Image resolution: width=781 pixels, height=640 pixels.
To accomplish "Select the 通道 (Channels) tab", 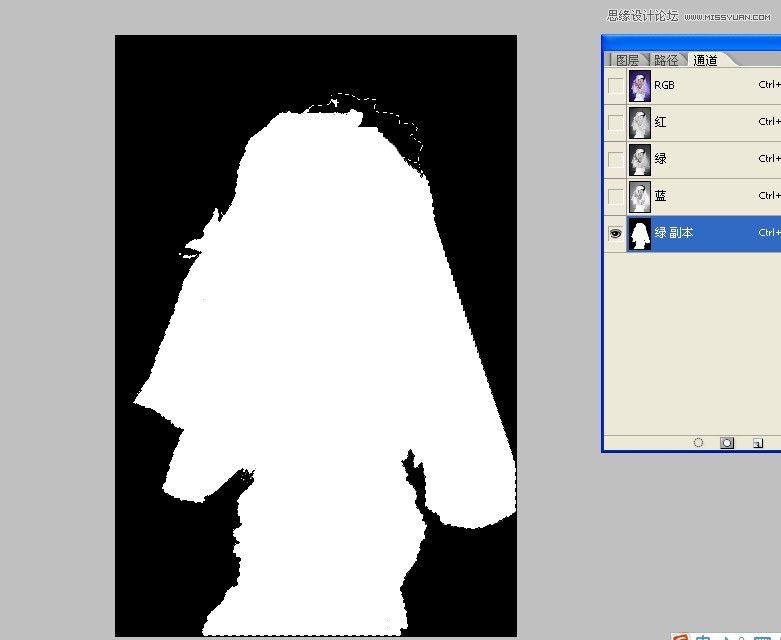I will click(705, 60).
